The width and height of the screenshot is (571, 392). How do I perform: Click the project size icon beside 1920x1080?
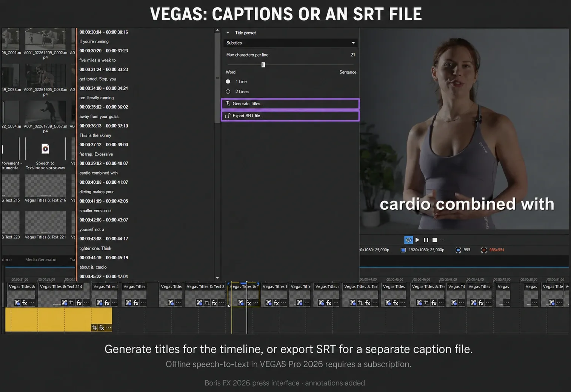point(403,250)
